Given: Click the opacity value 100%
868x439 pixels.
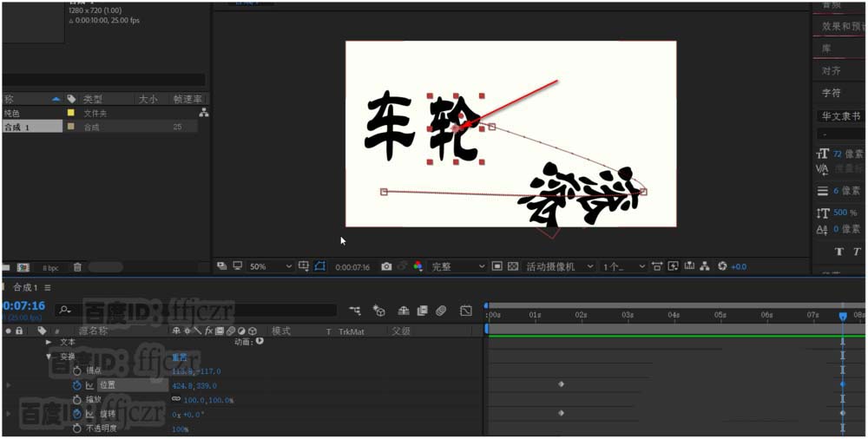Looking at the screenshot, I should (x=180, y=429).
